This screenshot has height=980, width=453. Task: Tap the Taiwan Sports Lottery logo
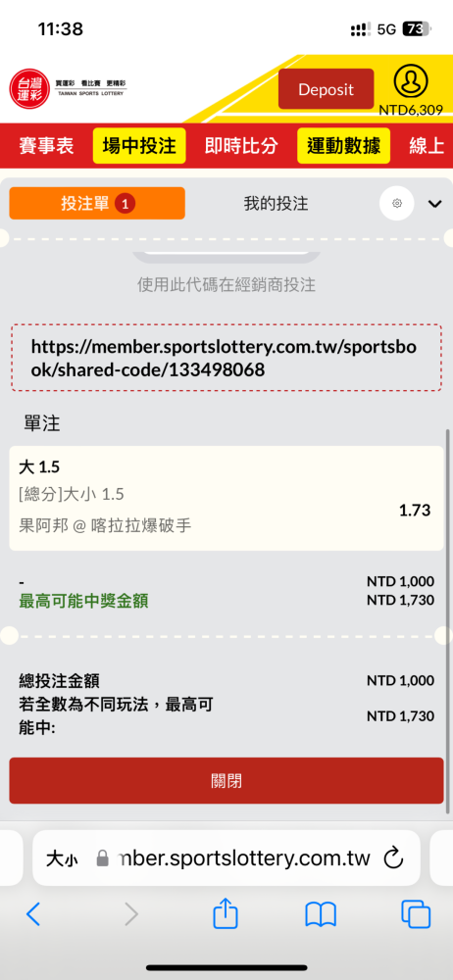(68, 87)
